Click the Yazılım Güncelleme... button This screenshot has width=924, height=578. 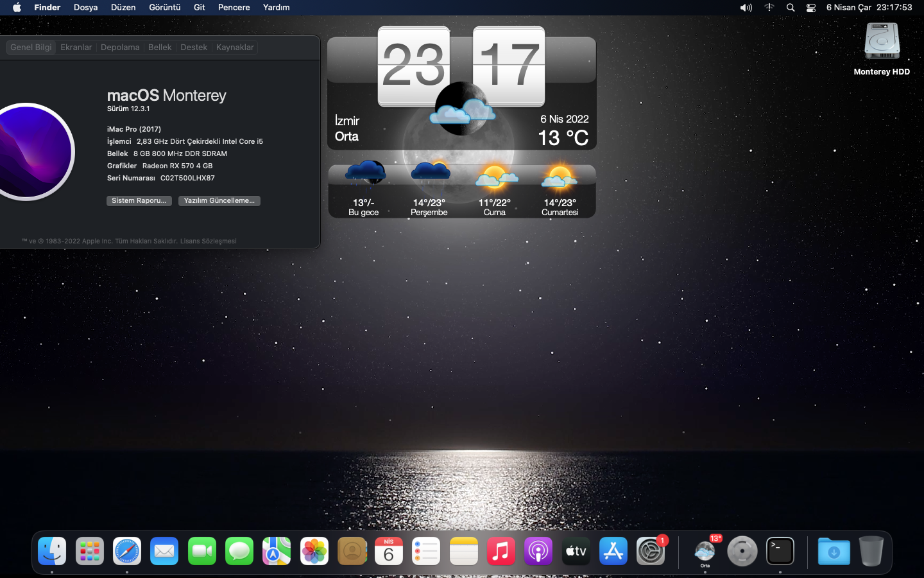click(x=219, y=201)
